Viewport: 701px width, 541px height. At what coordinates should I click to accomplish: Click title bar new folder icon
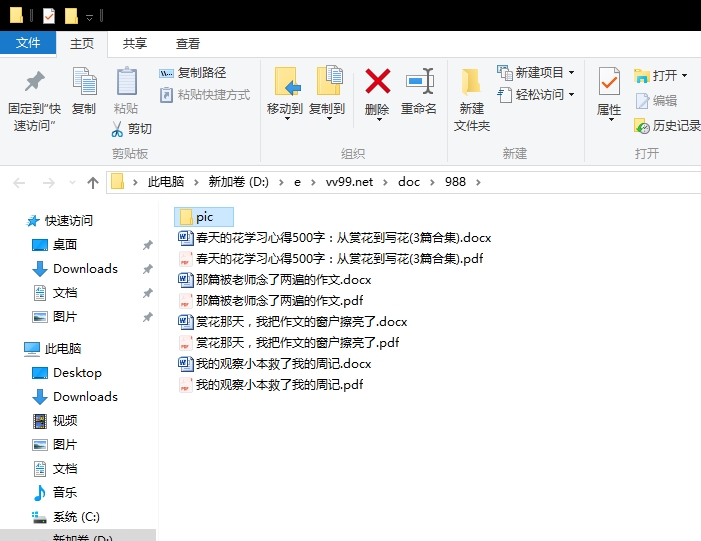click(71, 17)
